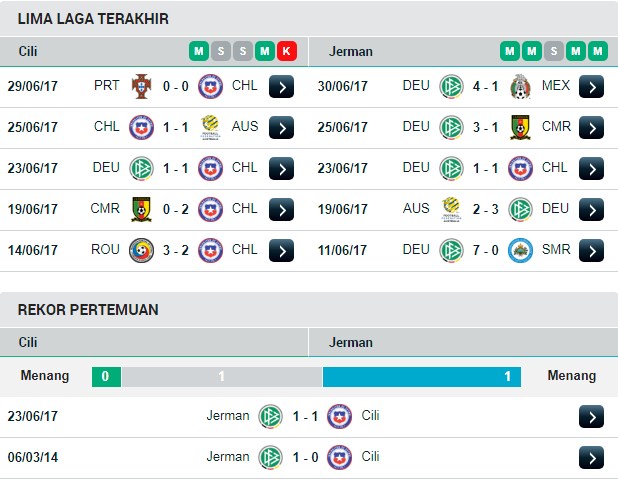618x480 pixels.
Task: Open the 23/06/17 Jerman 1-1 Cili link
Action: click(x=591, y=417)
